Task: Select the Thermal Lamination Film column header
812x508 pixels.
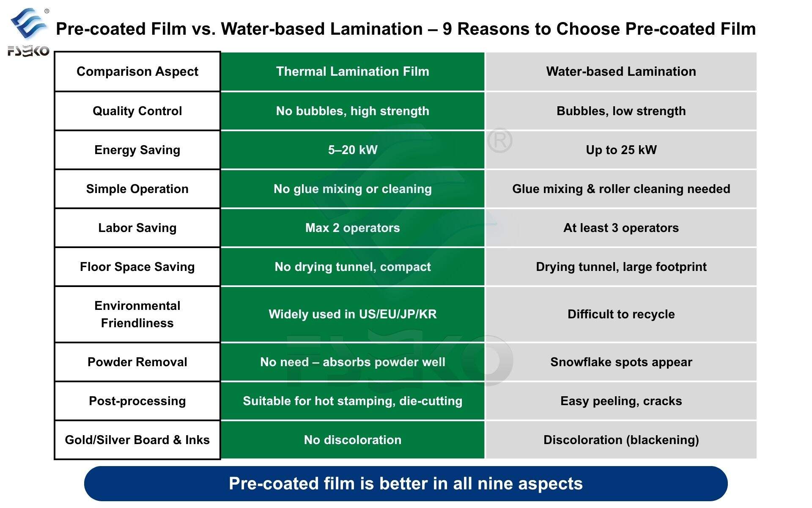Action: [x=352, y=72]
